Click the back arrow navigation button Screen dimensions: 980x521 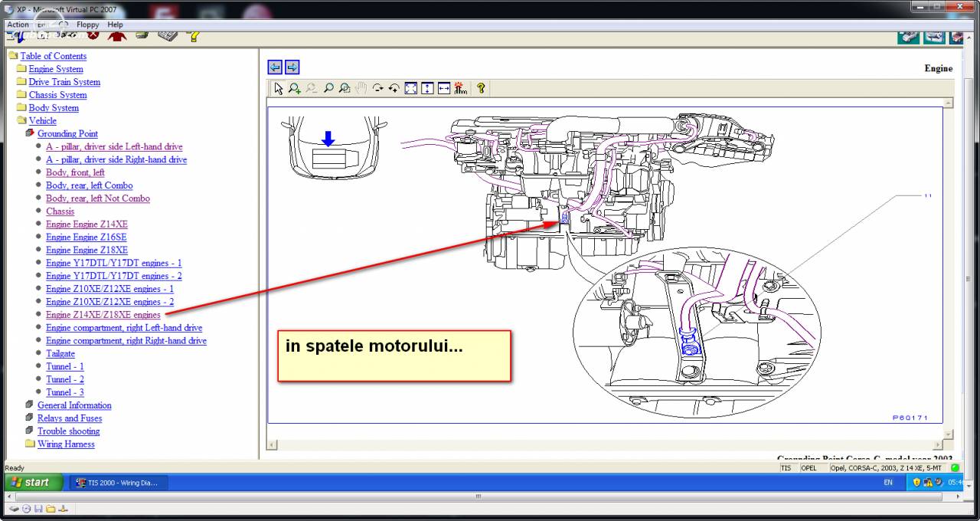tap(276, 67)
